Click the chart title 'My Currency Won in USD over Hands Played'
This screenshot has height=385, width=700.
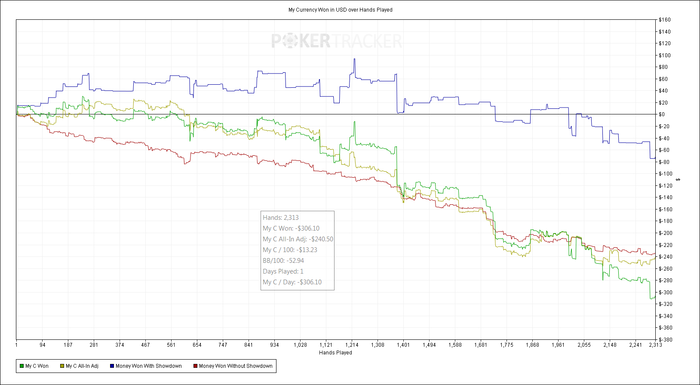tap(341, 10)
